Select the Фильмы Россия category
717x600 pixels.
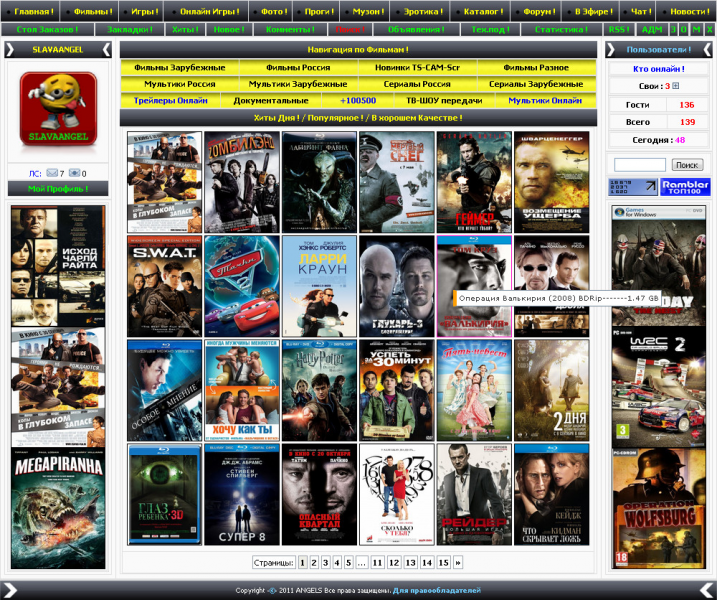coord(298,68)
